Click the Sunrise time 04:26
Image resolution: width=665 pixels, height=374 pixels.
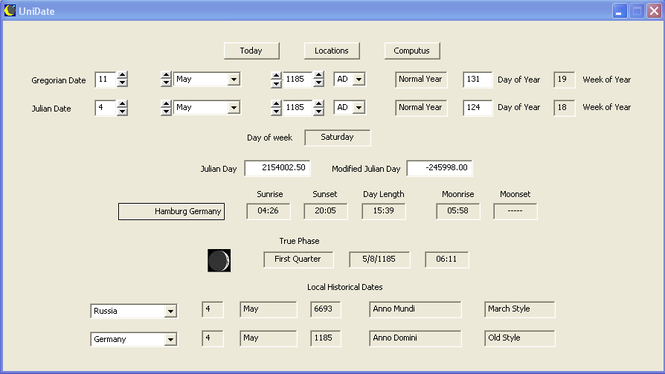pos(268,211)
